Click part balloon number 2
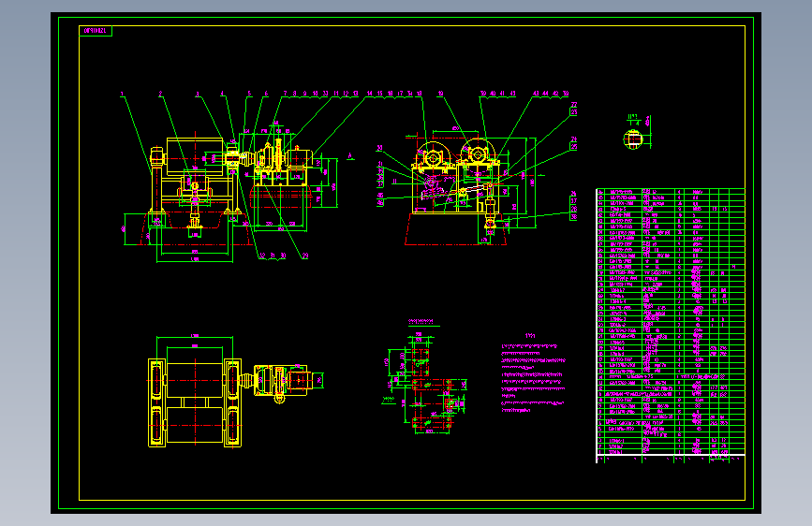Screen dimensions: 812x526 pyautogui.click(x=160, y=94)
